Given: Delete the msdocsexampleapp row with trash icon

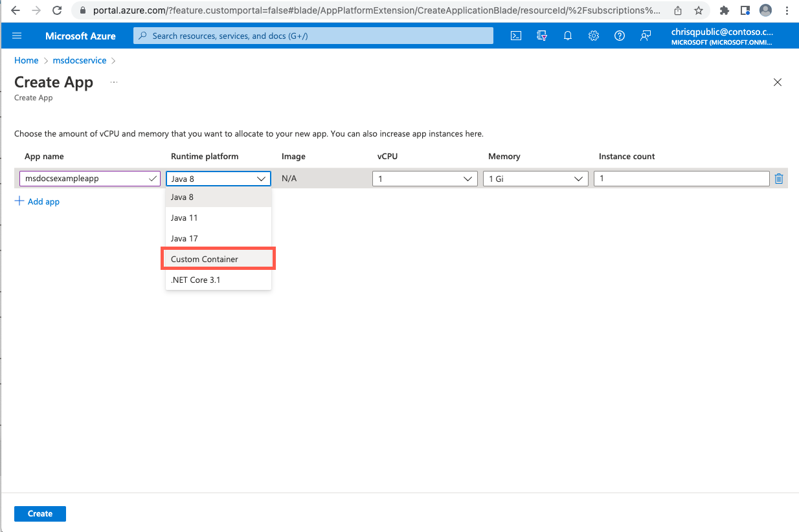Looking at the screenshot, I should pyautogui.click(x=779, y=179).
